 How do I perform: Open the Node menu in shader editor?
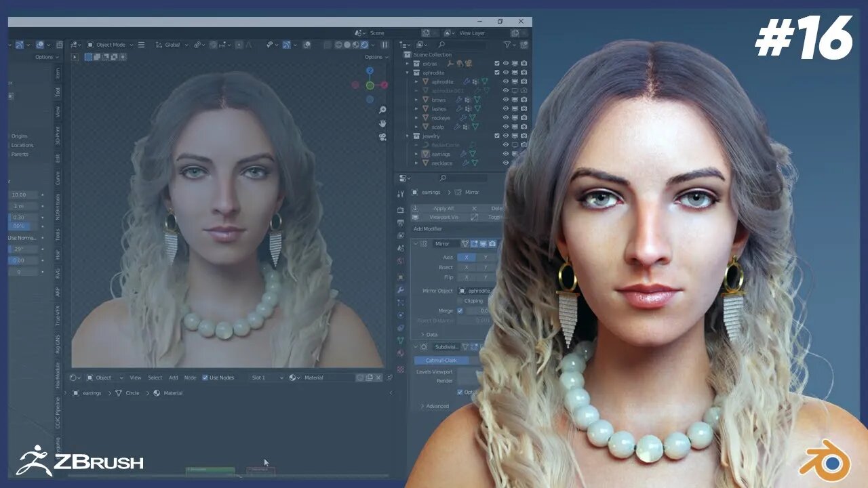(191, 378)
